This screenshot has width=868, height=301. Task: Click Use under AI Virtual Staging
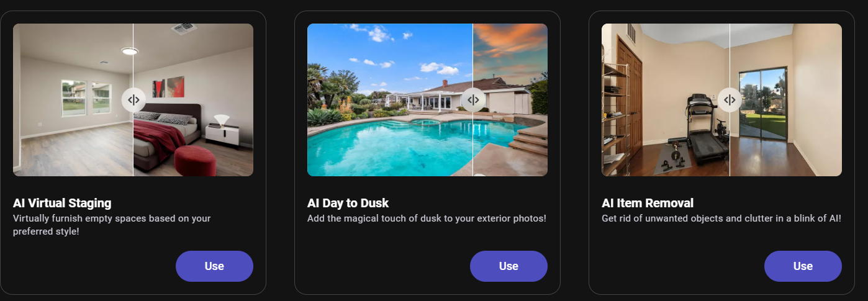click(214, 266)
